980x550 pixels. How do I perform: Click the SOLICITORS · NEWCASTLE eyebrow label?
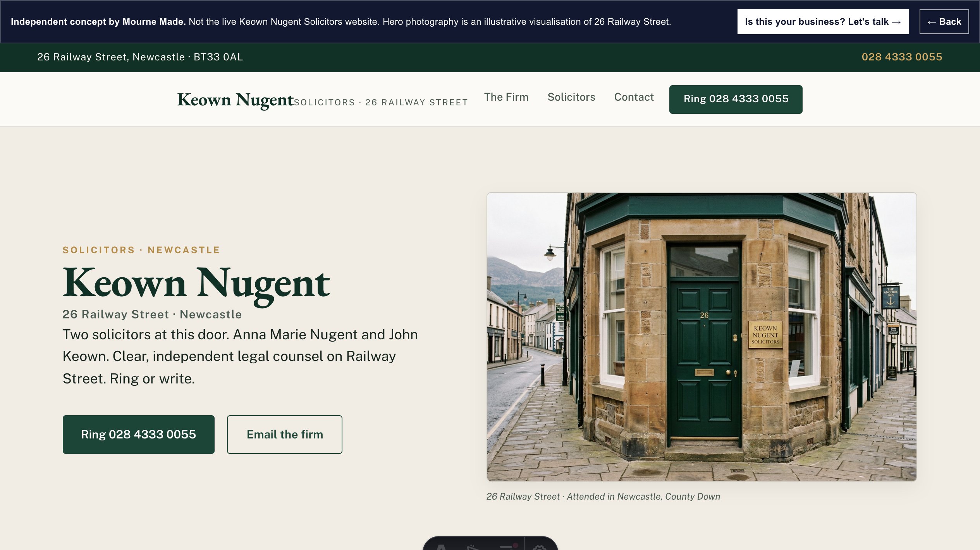pyautogui.click(x=141, y=250)
